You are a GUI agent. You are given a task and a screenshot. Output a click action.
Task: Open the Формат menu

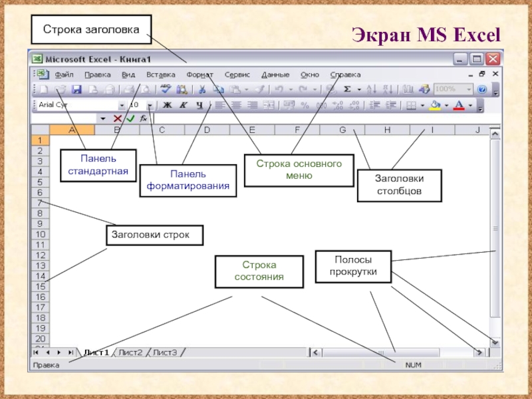(199, 74)
